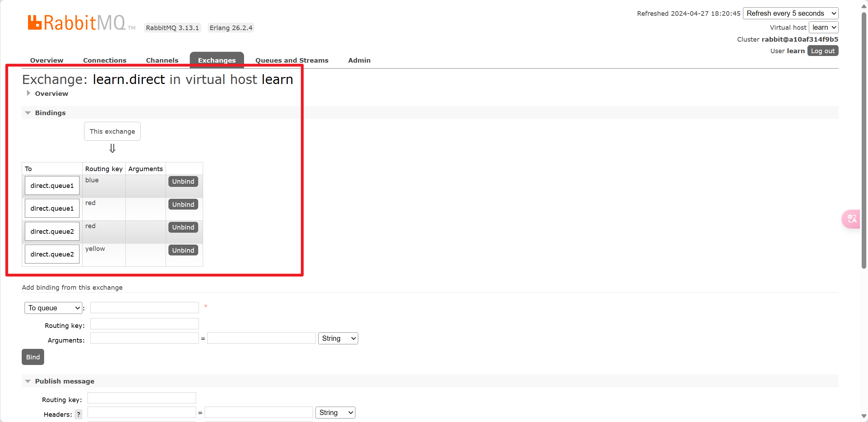
Task: Open the direct.queue1 link in first row
Action: [52, 185]
